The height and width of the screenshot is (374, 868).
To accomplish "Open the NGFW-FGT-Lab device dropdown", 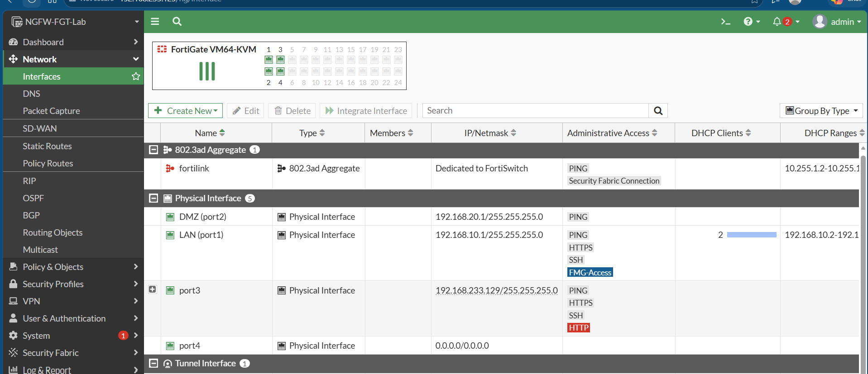I will (74, 22).
